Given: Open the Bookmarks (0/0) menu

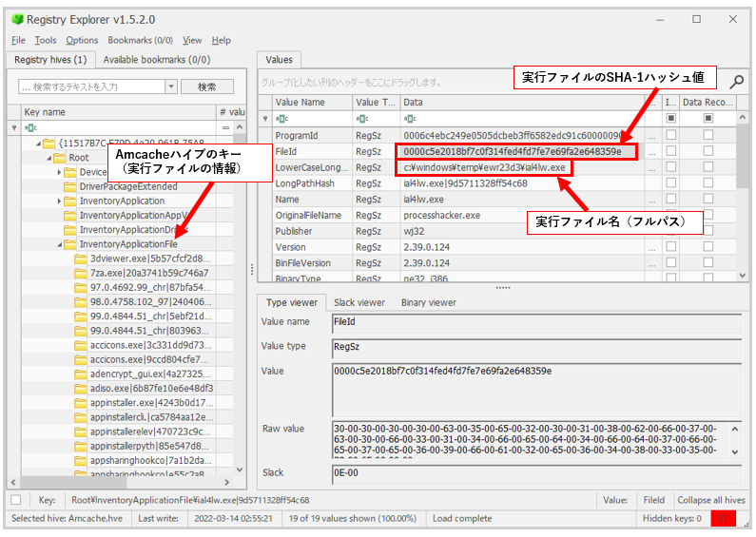Looking at the screenshot, I should pyautogui.click(x=141, y=40).
